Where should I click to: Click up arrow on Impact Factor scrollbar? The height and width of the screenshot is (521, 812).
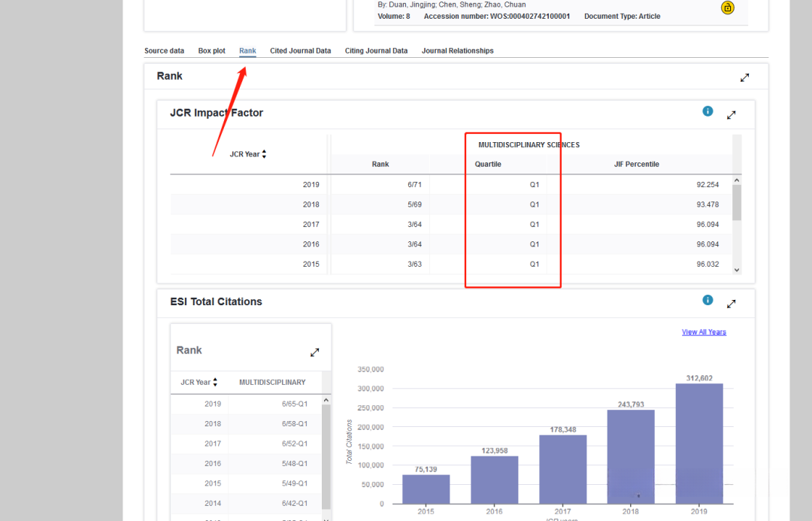(x=737, y=180)
